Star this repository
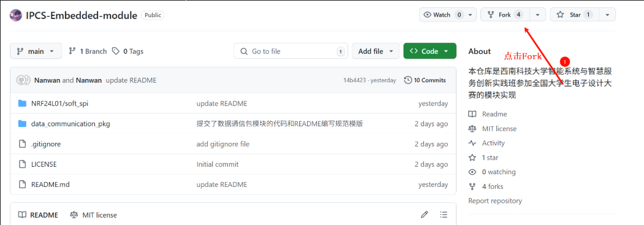The width and height of the screenshot is (644, 225). 574,15
